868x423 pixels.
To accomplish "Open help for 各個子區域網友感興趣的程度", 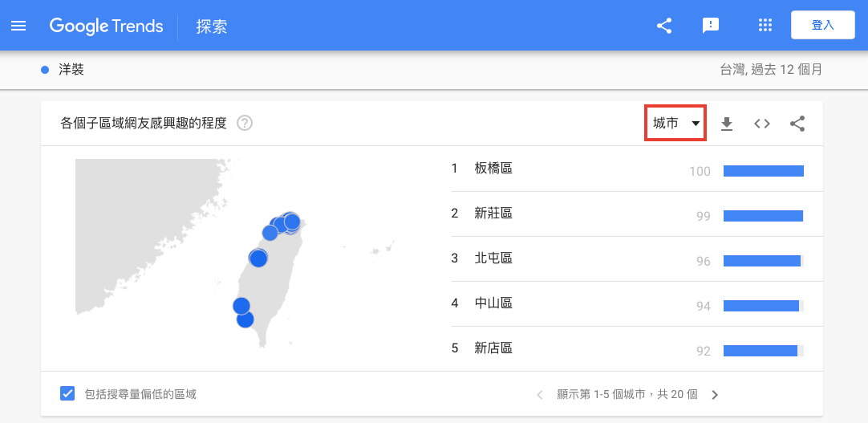I will (x=245, y=124).
